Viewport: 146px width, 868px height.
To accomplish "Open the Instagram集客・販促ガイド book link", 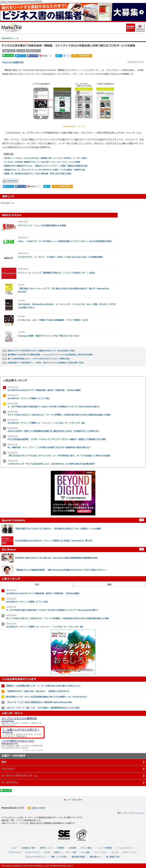I will tap(49, 336).
